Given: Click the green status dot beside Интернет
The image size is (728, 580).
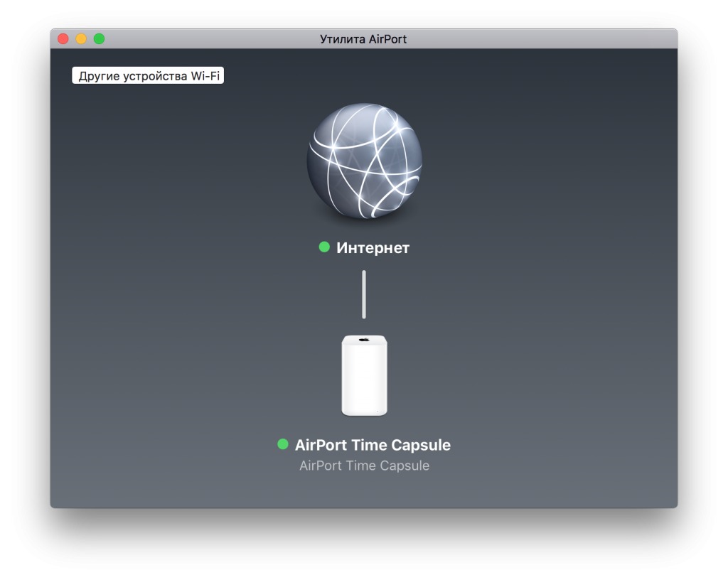Looking at the screenshot, I should click(x=324, y=247).
